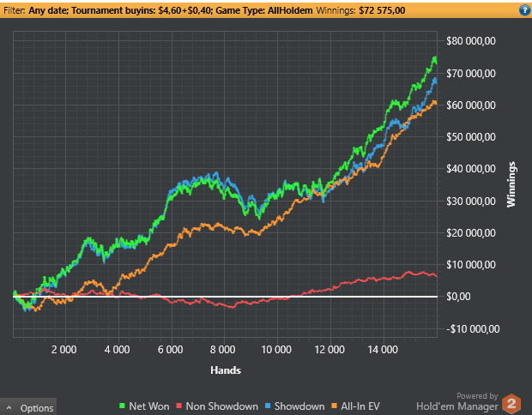Click the -$10 000,00 axis label
Image resolution: width=532 pixels, height=415 pixels.
[x=473, y=329]
